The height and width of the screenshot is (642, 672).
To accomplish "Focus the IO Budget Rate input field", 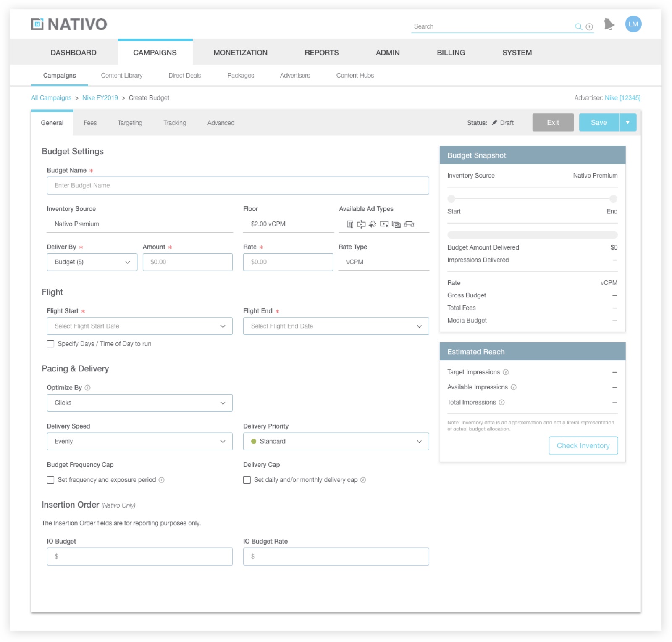I will 336,557.
